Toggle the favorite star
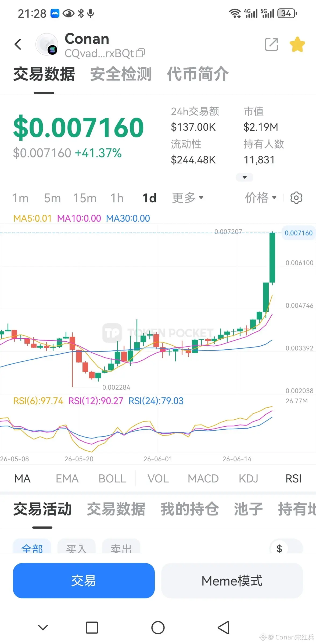The image size is (316, 644). point(297,44)
